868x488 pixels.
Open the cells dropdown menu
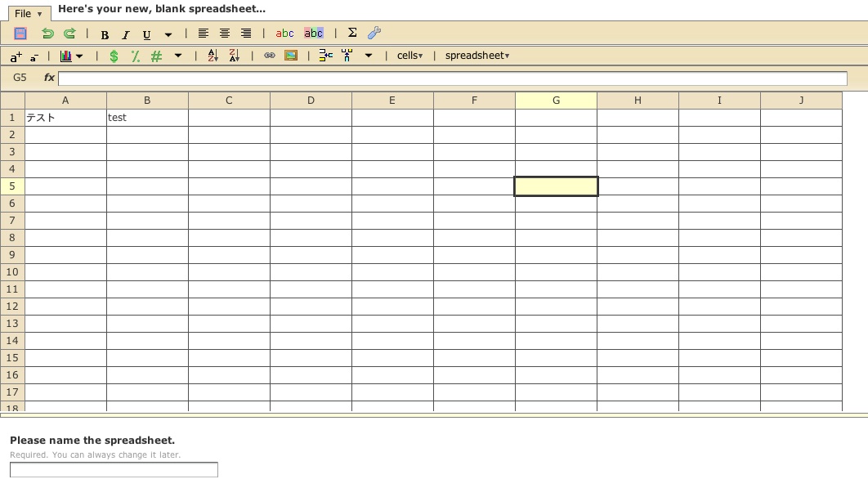[x=409, y=56]
